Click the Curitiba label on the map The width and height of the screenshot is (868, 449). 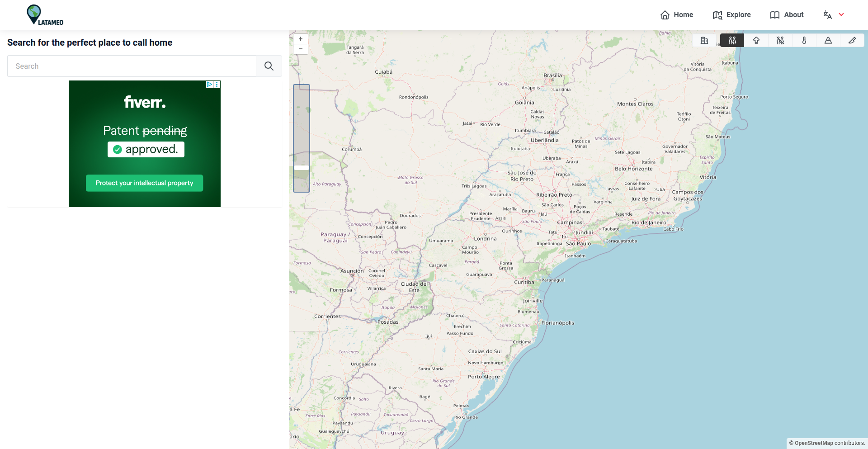point(524,282)
